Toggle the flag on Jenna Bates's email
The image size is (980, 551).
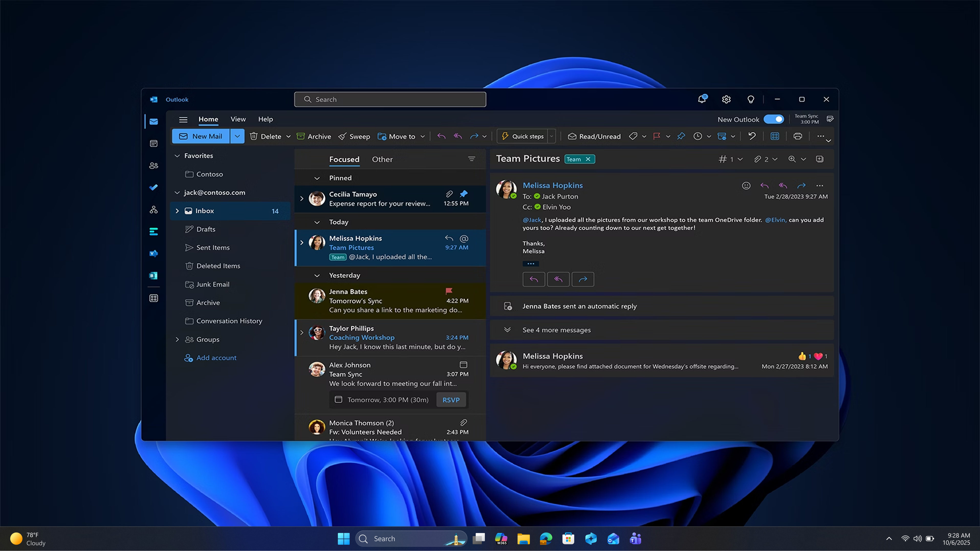pos(449,291)
